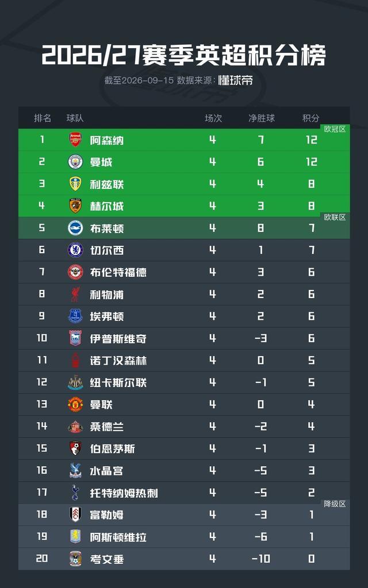
Task: Click the 欧冠区 zone label
Action: [335, 129]
